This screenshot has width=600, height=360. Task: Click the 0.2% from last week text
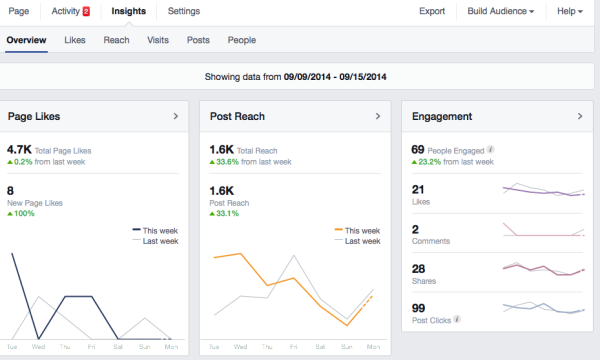46,162
